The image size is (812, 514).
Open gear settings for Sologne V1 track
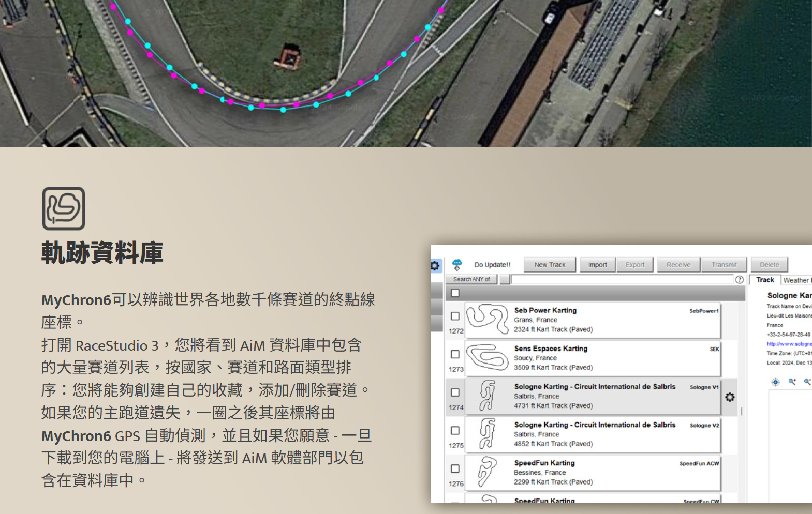coord(730,397)
